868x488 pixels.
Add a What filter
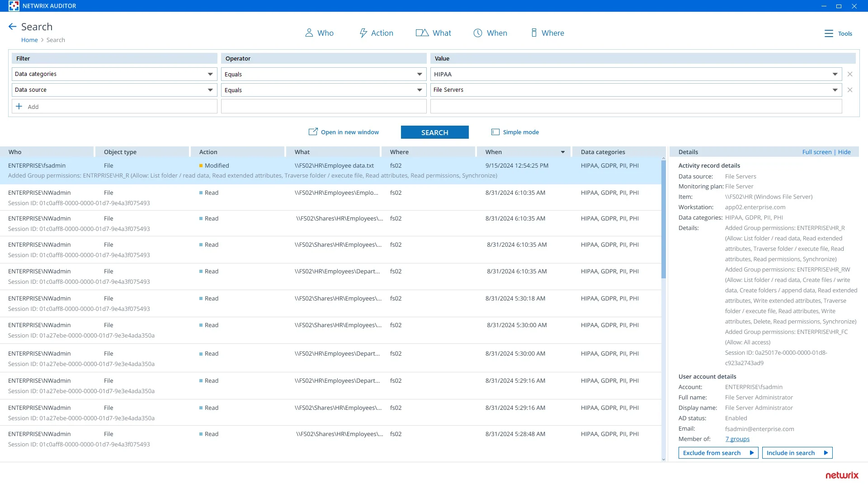(x=433, y=33)
